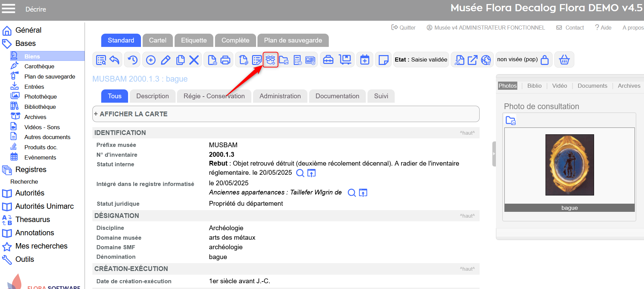The image size is (644, 289).
Task: Open the bague ring photo thumbnail
Action: 569,165
